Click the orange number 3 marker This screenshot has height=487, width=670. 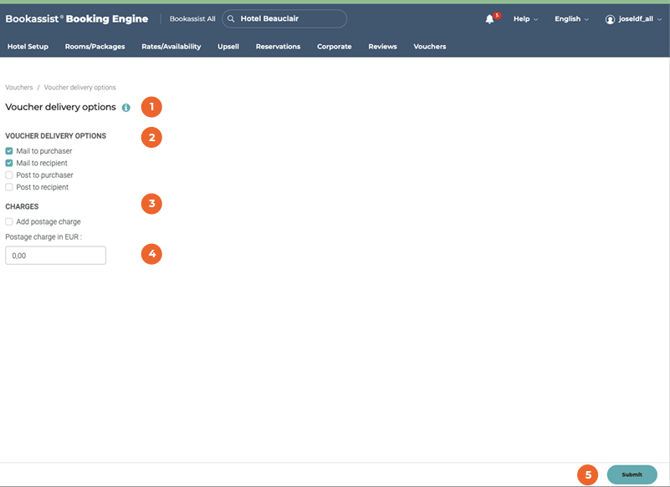151,204
